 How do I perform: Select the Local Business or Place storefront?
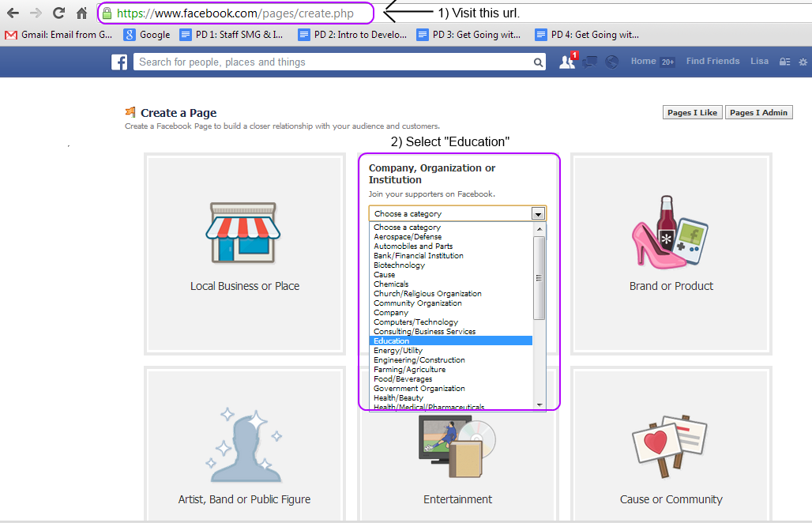click(x=244, y=254)
